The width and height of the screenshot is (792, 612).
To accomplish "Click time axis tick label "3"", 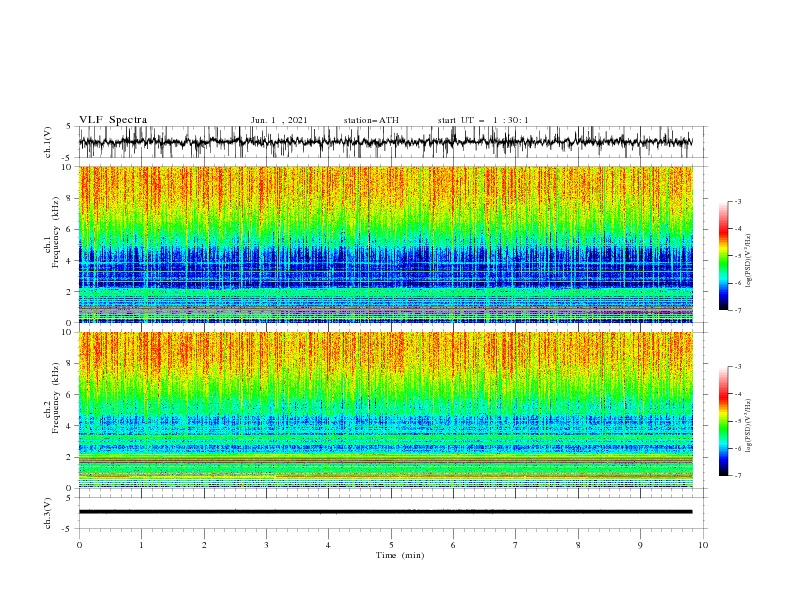I will tap(266, 545).
